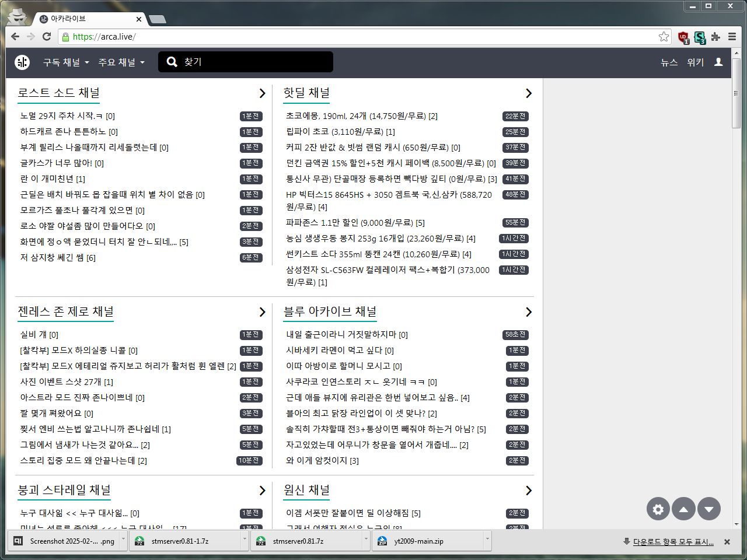Click the new tab button
The width and height of the screenshot is (747, 560).
pyautogui.click(x=157, y=19)
